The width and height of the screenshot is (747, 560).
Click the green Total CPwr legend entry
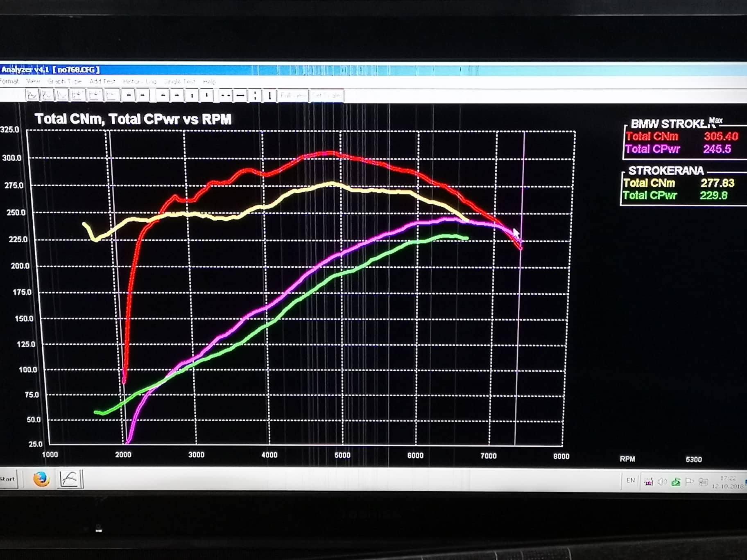(650, 195)
